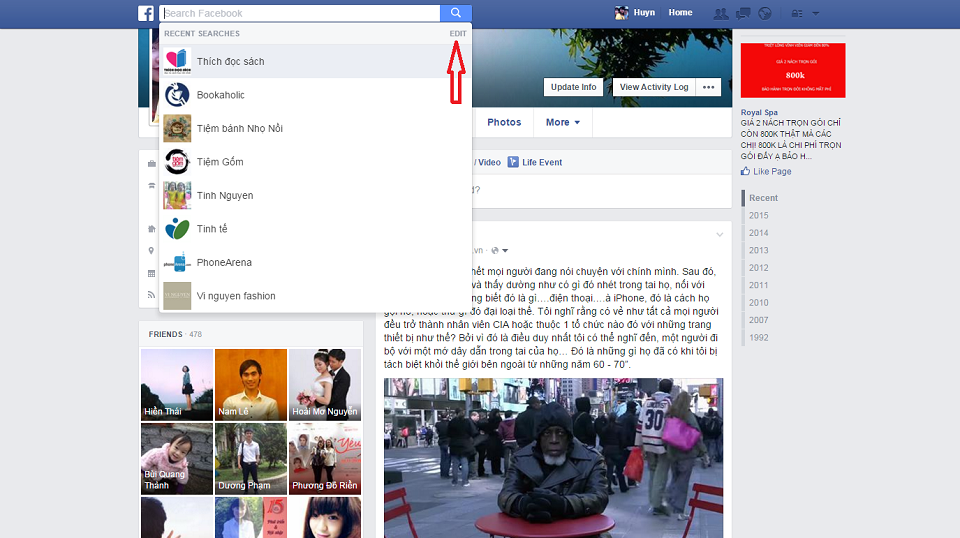Click the Huyn profile picture icon
960x538 pixels.
click(621, 13)
